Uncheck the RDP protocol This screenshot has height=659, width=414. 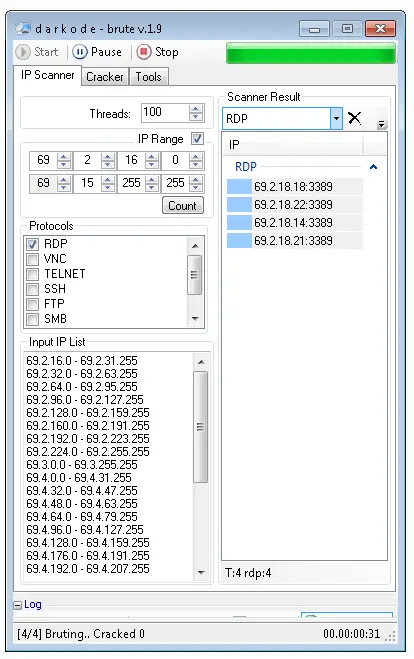[x=32, y=244]
